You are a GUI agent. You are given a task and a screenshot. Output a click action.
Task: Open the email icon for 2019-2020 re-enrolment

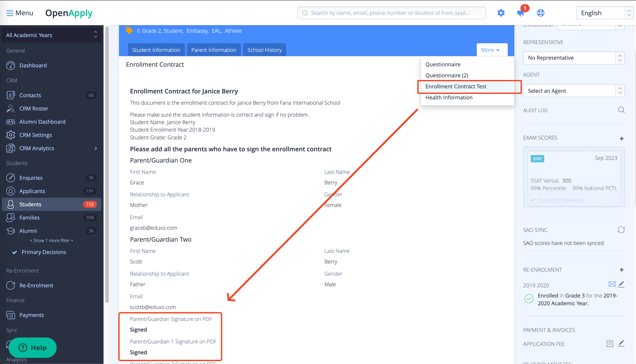coord(612,284)
